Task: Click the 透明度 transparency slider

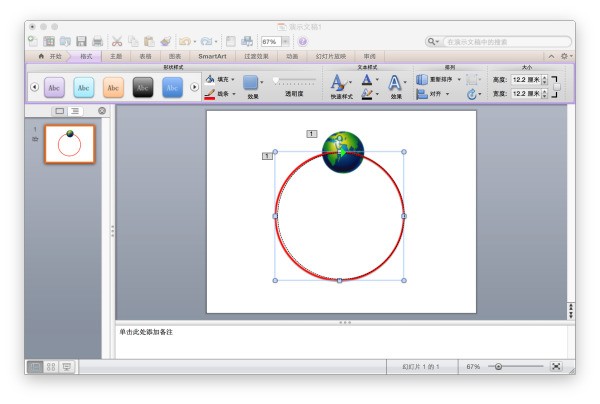Action: [x=294, y=80]
